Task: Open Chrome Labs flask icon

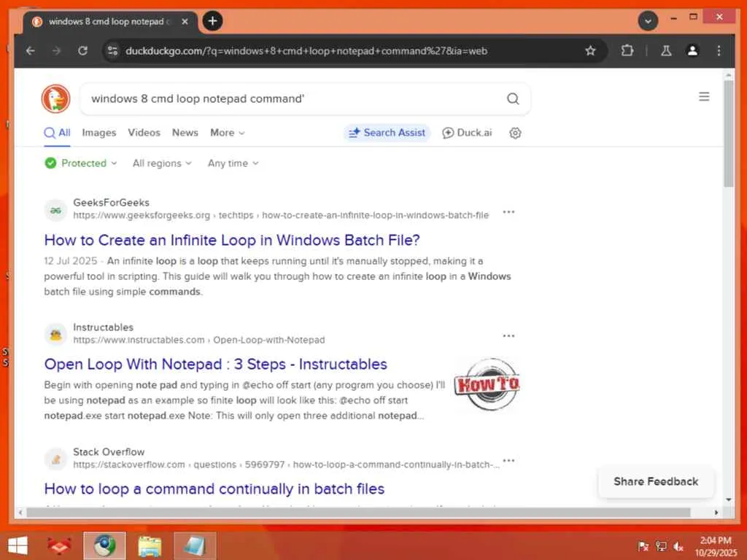Action: [x=666, y=50]
